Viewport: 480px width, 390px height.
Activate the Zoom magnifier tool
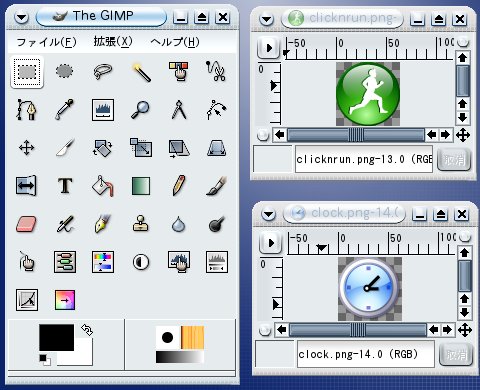click(x=140, y=110)
